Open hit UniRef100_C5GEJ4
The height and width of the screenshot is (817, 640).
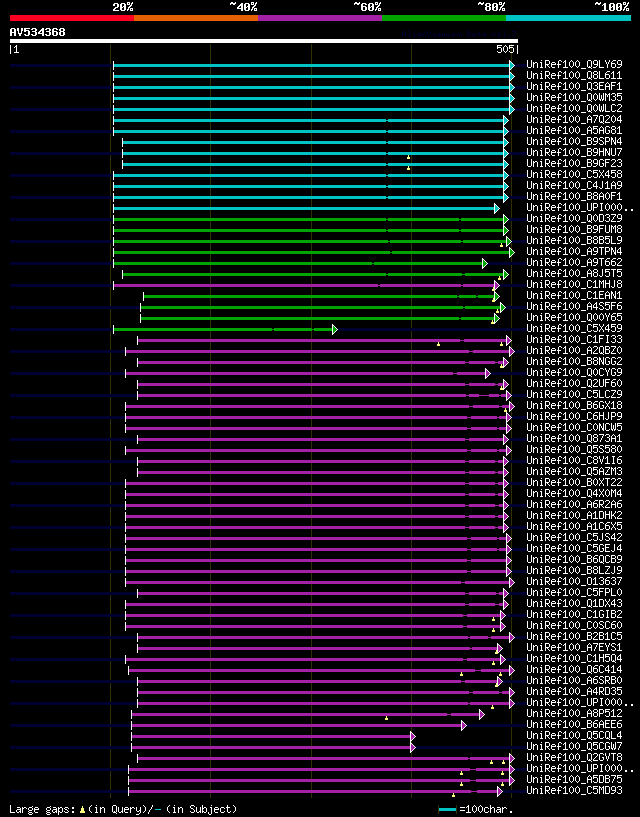click(x=574, y=549)
